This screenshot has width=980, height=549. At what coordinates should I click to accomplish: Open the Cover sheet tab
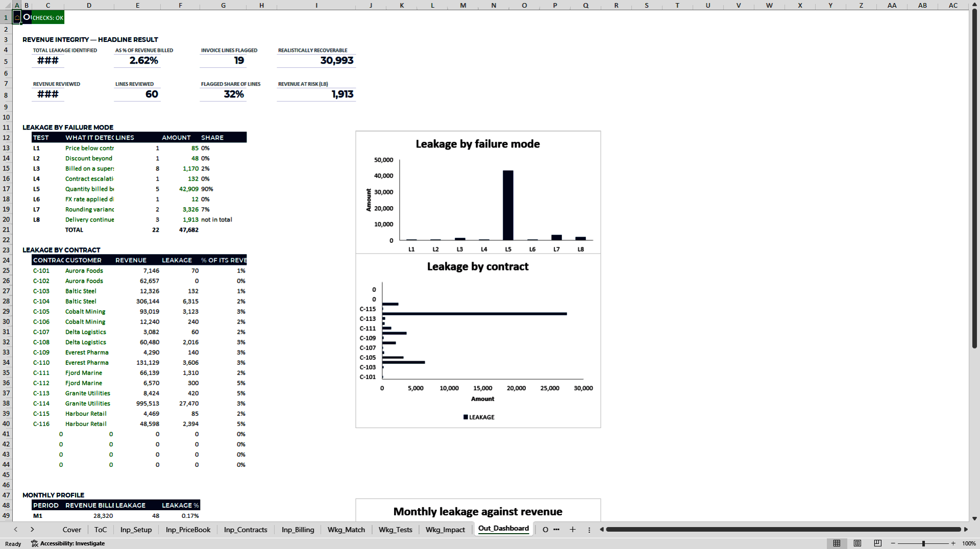click(x=71, y=530)
